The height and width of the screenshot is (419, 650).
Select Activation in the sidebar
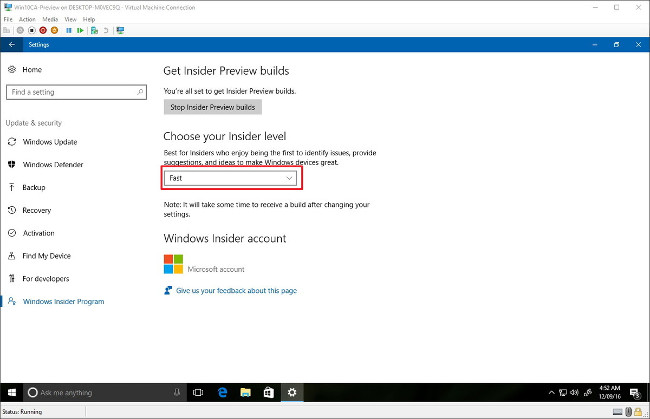(x=38, y=233)
